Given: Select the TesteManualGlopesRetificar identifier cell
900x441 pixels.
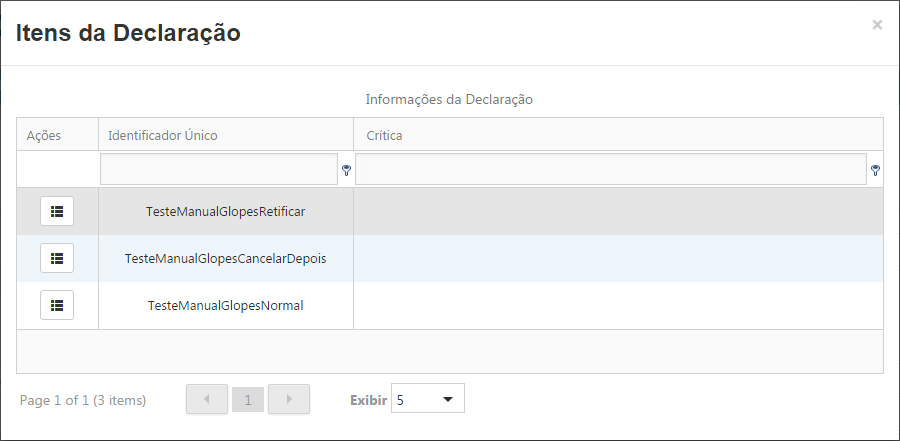Looking at the screenshot, I should pyautogui.click(x=225, y=211).
